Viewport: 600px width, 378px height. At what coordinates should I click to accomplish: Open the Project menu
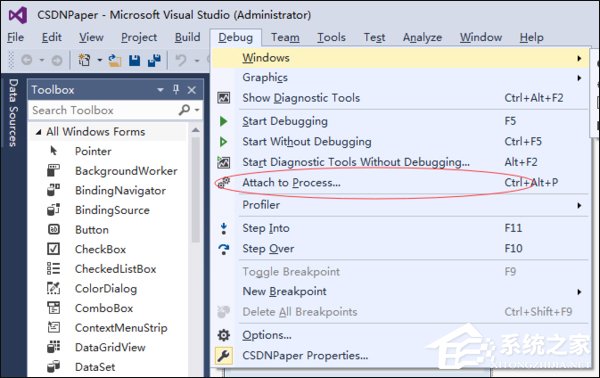[x=139, y=37]
